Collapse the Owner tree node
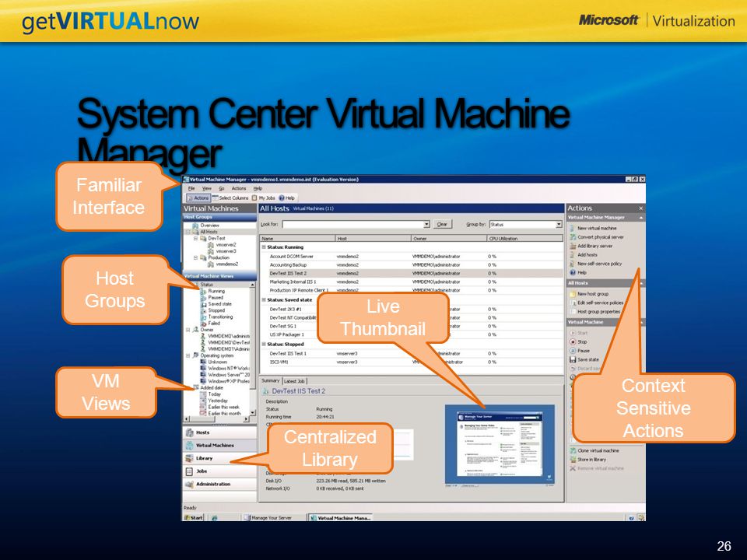 click(x=188, y=330)
